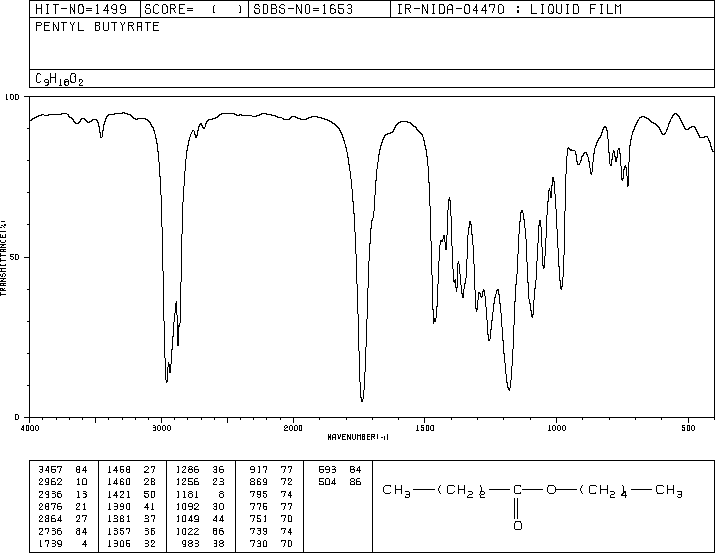Select transmittance value 8 beside 1181
715x553 pixels.
coord(222,495)
